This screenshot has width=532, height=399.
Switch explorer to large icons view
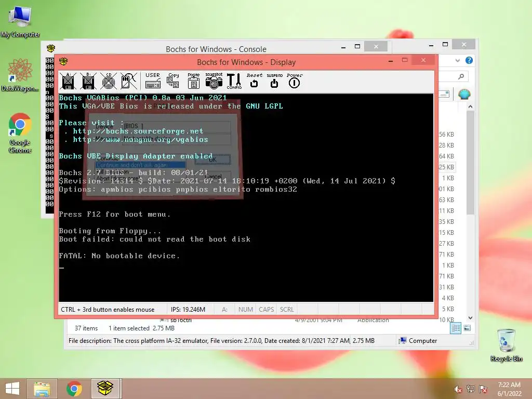pyautogui.click(x=467, y=328)
